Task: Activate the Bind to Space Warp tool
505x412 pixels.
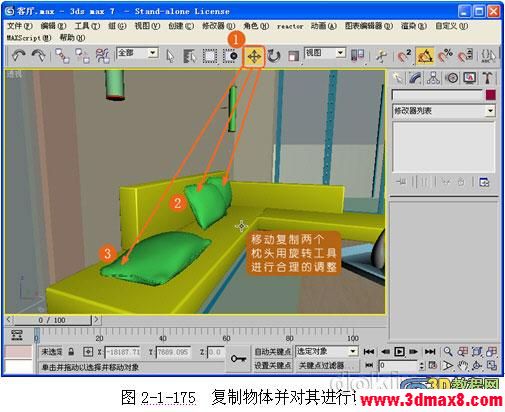Action: click(102, 56)
